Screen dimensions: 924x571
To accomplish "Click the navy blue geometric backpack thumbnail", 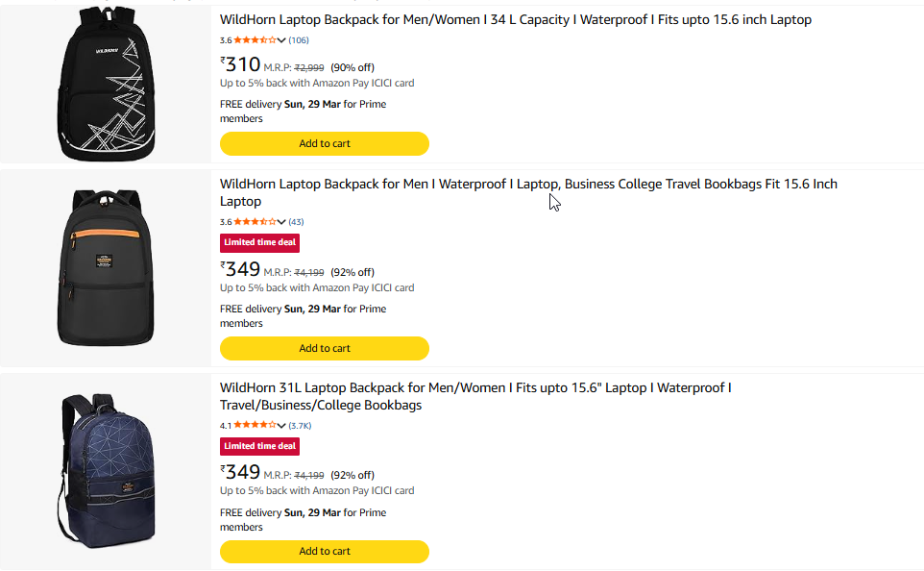I will (x=105, y=469).
